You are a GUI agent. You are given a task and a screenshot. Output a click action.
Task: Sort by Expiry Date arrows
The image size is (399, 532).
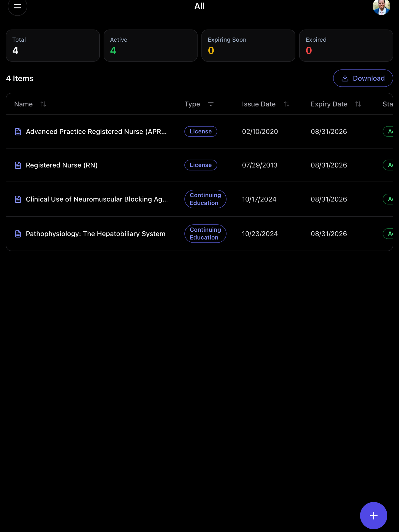tap(358, 104)
